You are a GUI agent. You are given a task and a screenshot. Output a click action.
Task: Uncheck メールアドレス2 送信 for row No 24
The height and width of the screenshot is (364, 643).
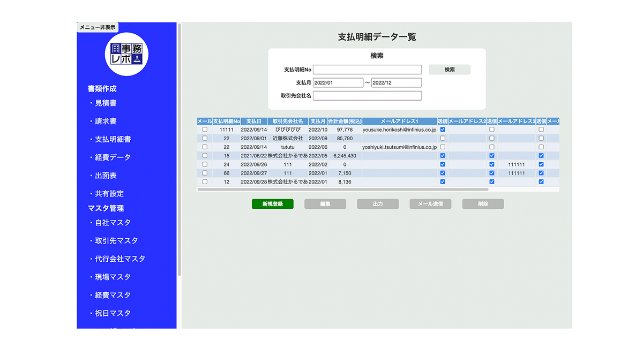point(492,164)
